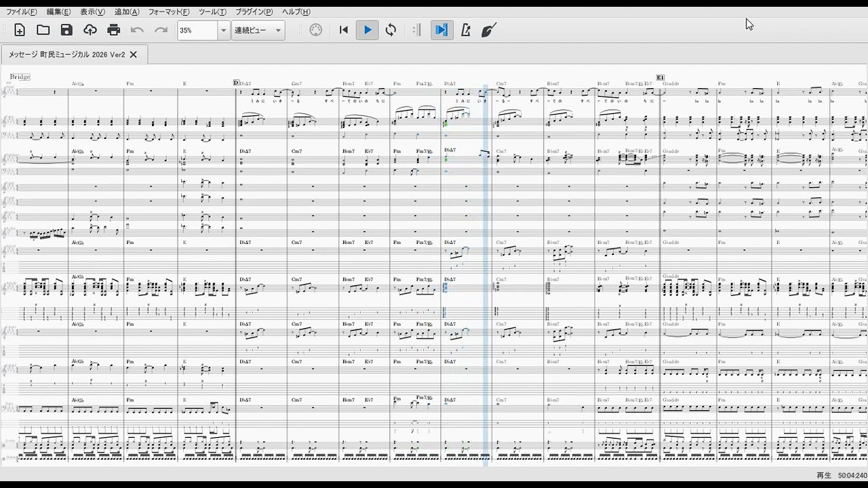Open the 編集(E) menu

[x=58, y=12]
